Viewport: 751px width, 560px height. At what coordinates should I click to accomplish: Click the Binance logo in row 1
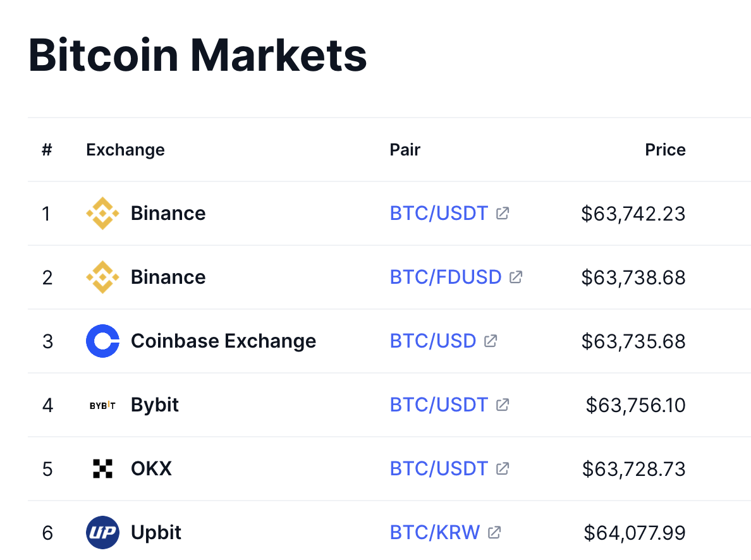[102, 214]
